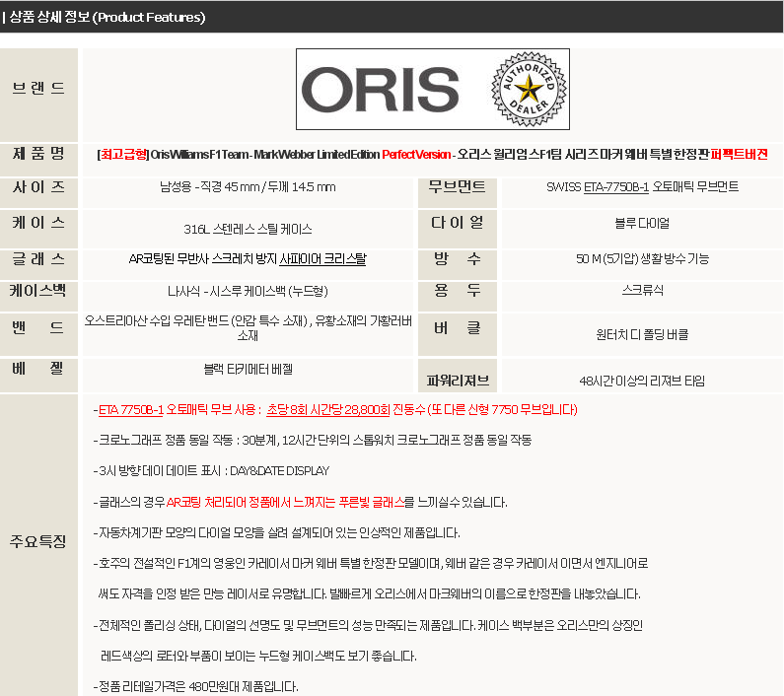Click size value '남성용 - 직경 45 mm / 두께 14.5 mm'

(248, 187)
